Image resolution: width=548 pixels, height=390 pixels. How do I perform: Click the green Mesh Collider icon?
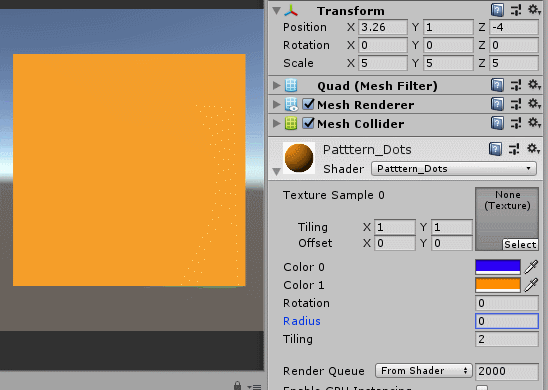[x=291, y=123]
